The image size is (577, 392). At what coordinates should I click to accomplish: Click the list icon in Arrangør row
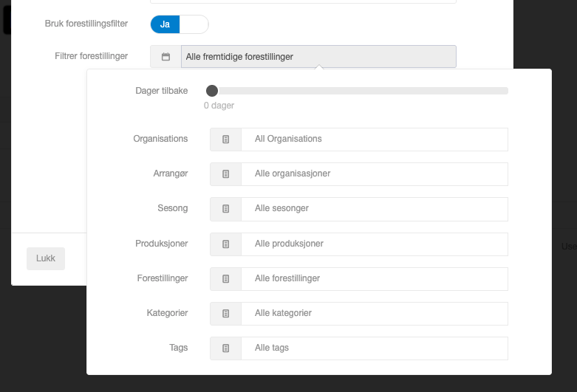(x=225, y=174)
